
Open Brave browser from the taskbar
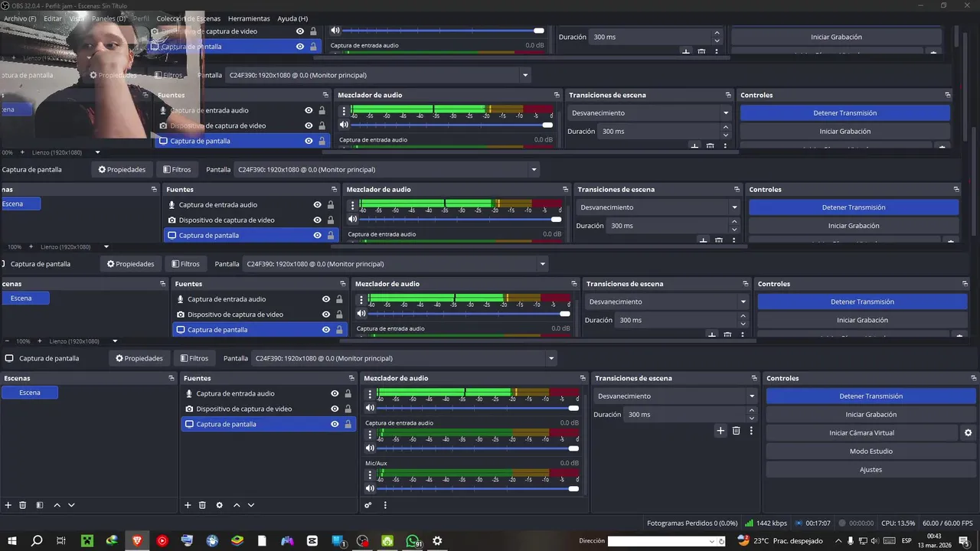(138, 541)
